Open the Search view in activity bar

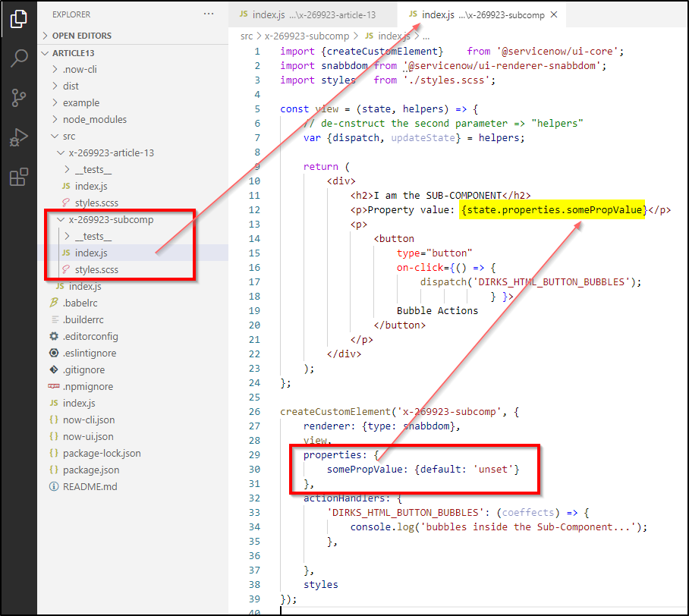coord(18,58)
